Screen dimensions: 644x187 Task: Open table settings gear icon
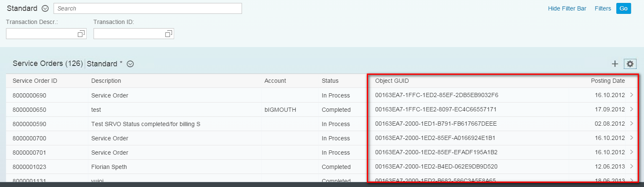[630, 64]
